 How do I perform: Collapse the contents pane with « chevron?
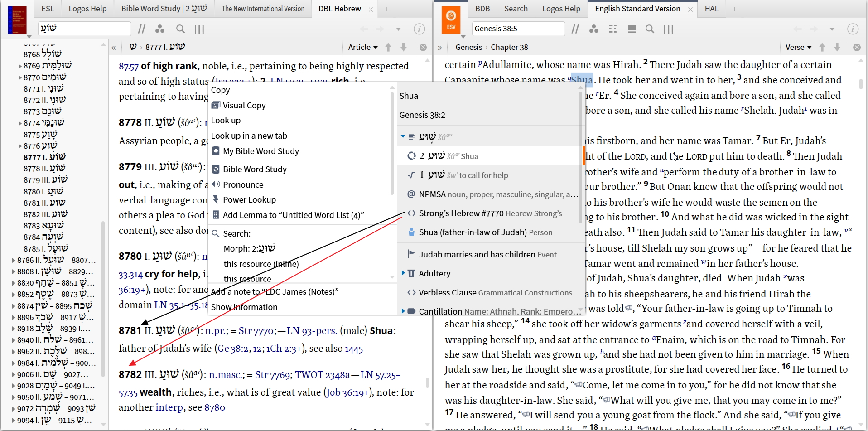pyautogui.click(x=114, y=47)
